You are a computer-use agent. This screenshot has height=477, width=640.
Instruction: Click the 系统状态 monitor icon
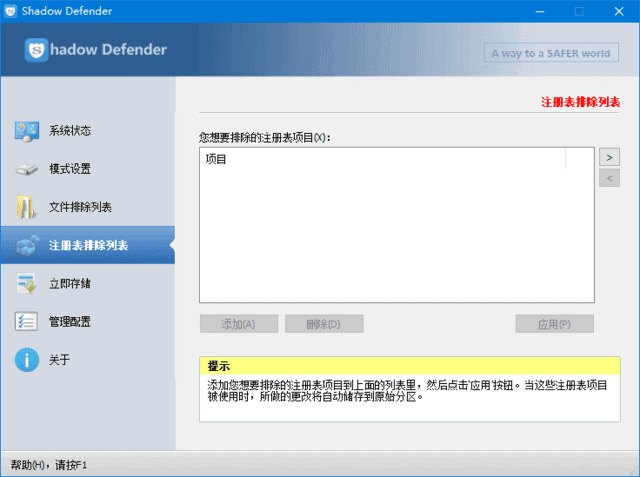tap(26, 131)
